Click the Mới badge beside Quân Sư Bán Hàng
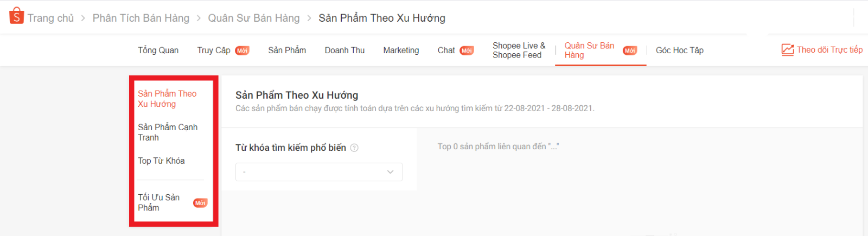 [x=630, y=50]
